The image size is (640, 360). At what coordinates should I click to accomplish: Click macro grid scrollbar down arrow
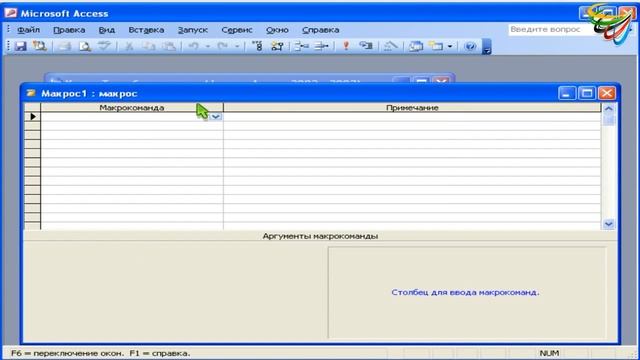(x=609, y=224)
